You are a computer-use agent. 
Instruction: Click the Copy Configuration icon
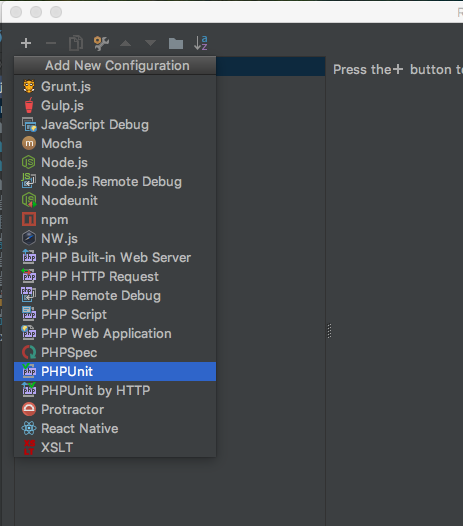coord(76,43)
